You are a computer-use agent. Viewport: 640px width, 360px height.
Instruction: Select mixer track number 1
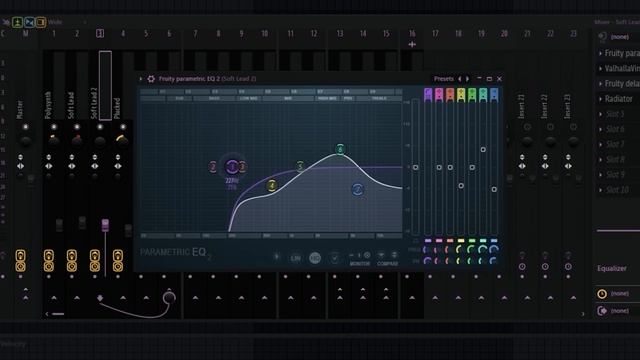click(53, 33)
